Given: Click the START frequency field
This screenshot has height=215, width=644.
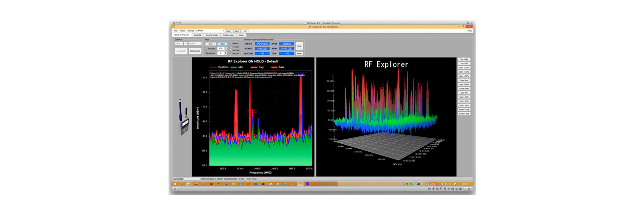Looking at the screenshot, I should (262, 48).
